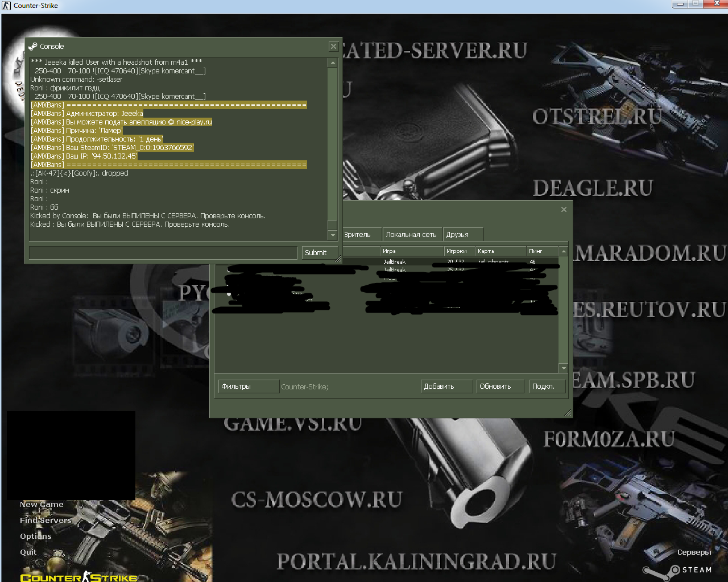
Task: Sort servers by the Игроки column
Action: (x=460, y=251)
